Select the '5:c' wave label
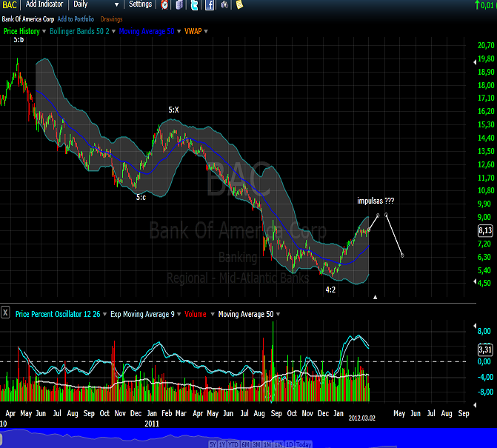This screenshot has width=497, height=448. [x=141, y=197]
